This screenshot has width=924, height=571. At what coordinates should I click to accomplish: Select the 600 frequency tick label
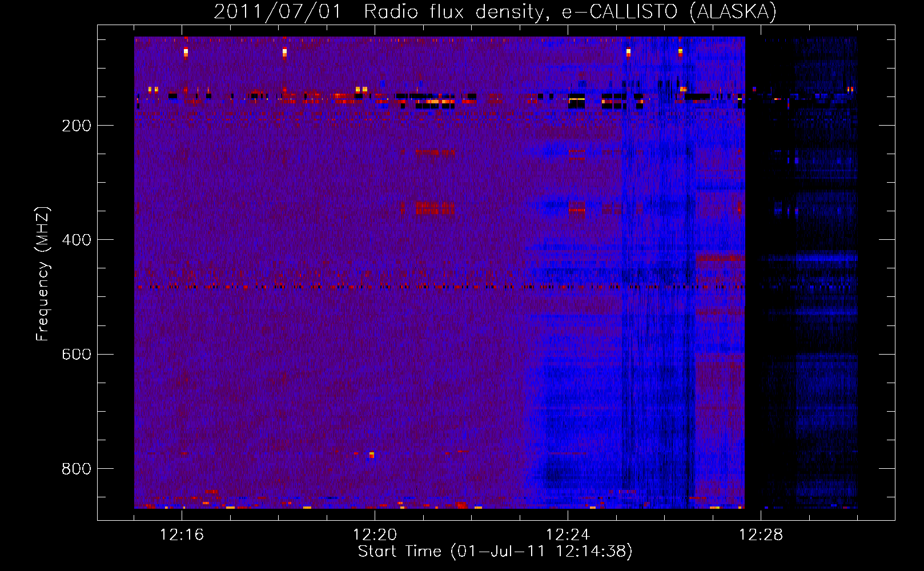pyautogui.click(x=77, y=354)
